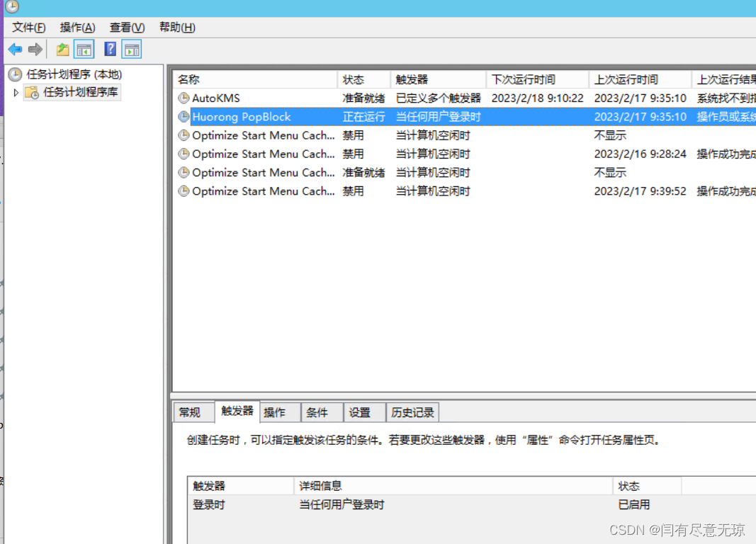Open the 帮助(H) menu
The width and height of the screenshot is (756, 544).
[x=177, y=28]
